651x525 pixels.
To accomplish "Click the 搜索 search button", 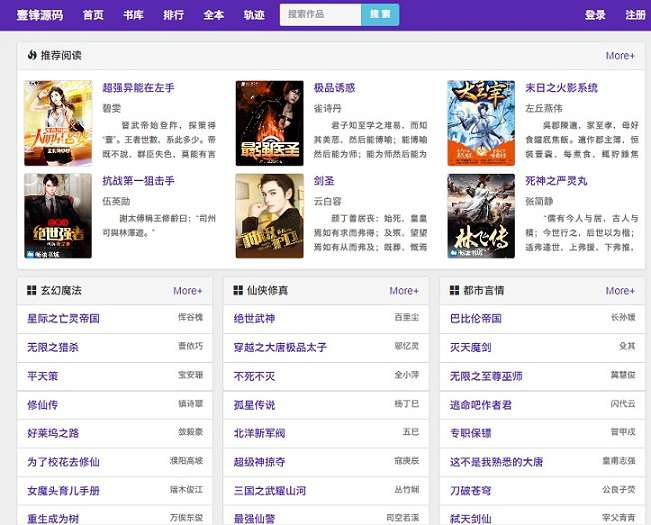I will click(x=380, y=15).
